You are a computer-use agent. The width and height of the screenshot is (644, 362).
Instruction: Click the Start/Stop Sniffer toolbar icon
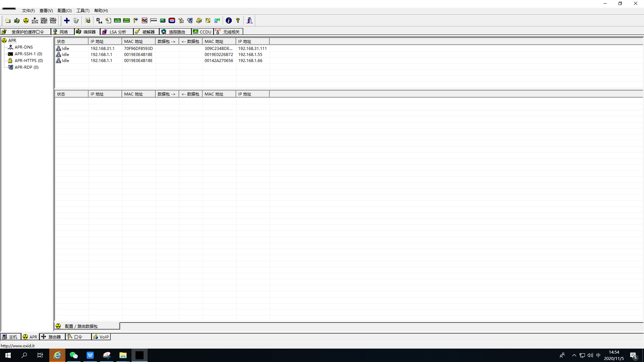point(17,20)
